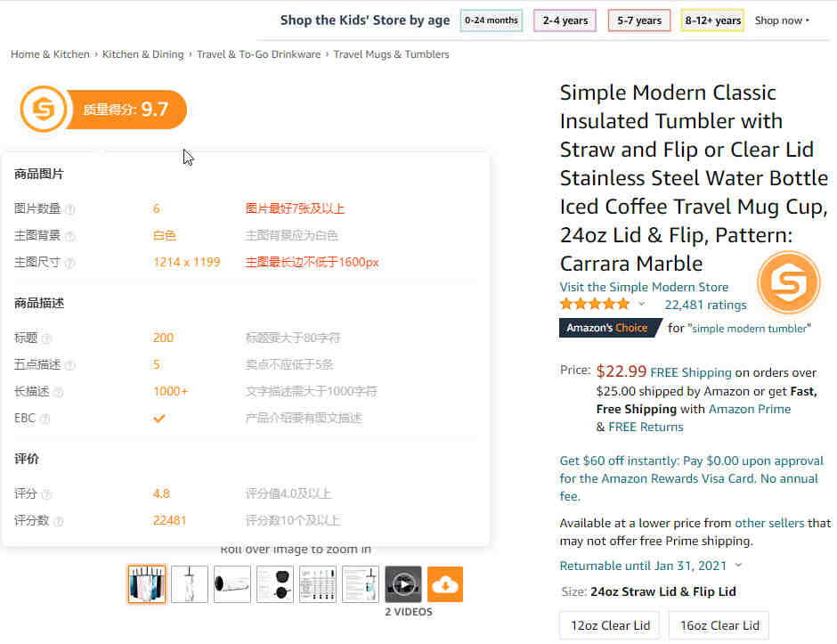This screenshot has height=644, width=837.
Task: Select the 2-4 years age box
Action: [x=565, y=20]
